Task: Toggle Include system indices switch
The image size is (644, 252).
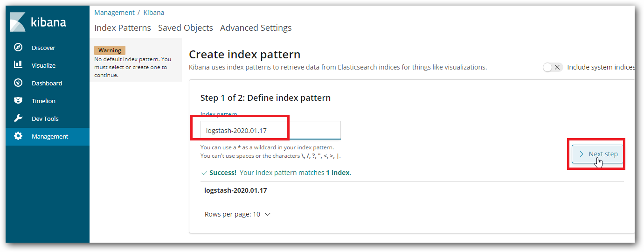Action: 553,67
